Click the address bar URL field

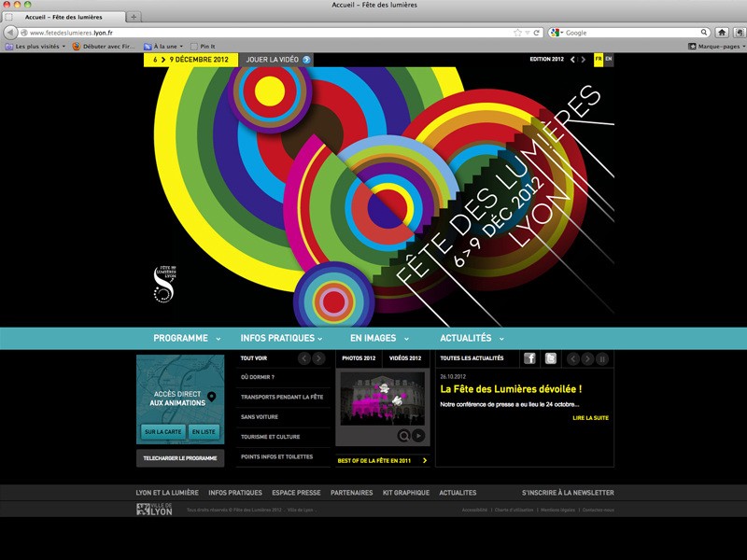click(271, 33)
